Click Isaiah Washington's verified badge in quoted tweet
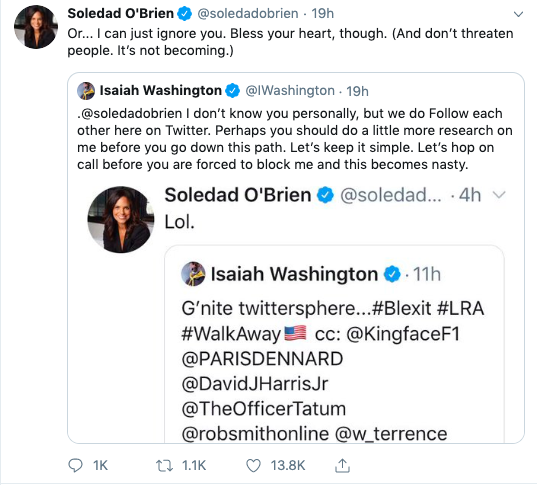 233,91
